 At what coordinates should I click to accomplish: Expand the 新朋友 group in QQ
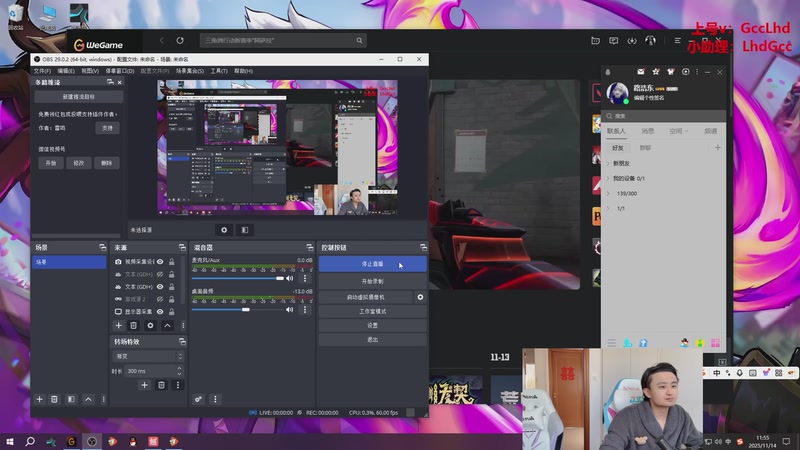pyautogui.click(x=608, y=163)
